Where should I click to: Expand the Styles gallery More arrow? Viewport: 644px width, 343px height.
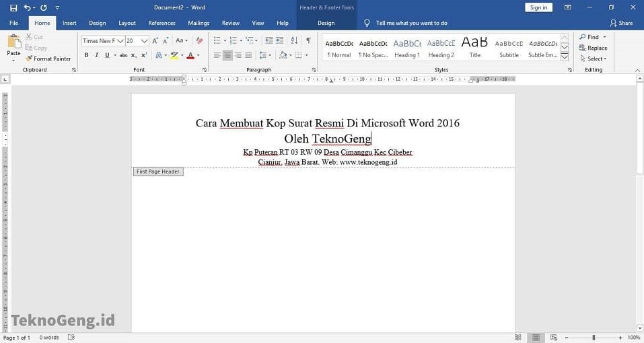pyautogui.click(x=565, y=57)
